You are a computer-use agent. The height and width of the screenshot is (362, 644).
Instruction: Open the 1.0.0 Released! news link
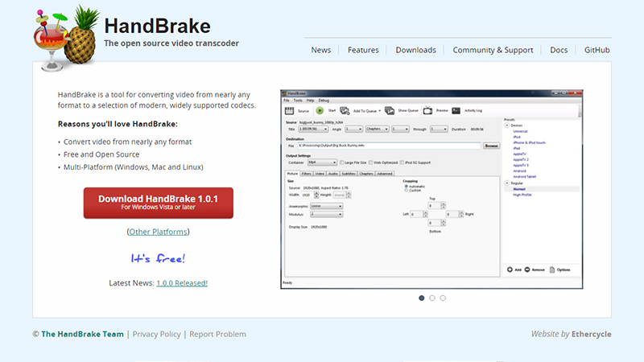point(182,283)
